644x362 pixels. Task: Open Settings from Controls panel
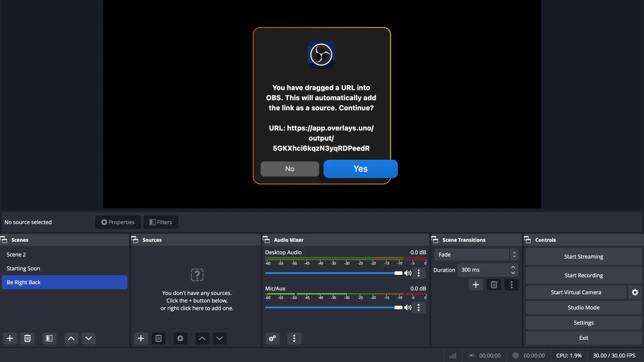coord(584,323)
